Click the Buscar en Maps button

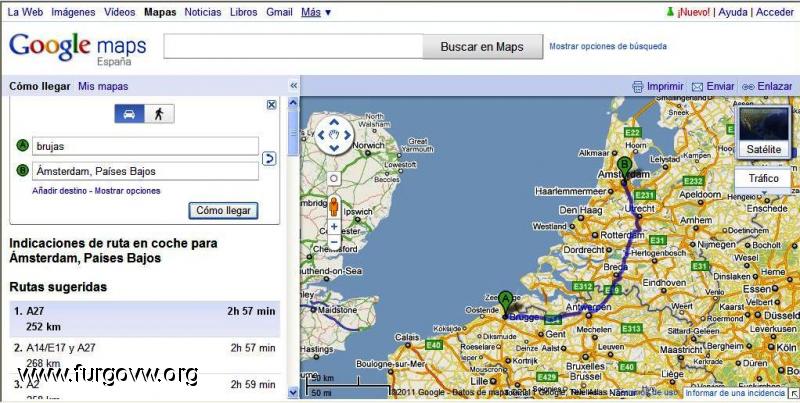tap(482, 47)
